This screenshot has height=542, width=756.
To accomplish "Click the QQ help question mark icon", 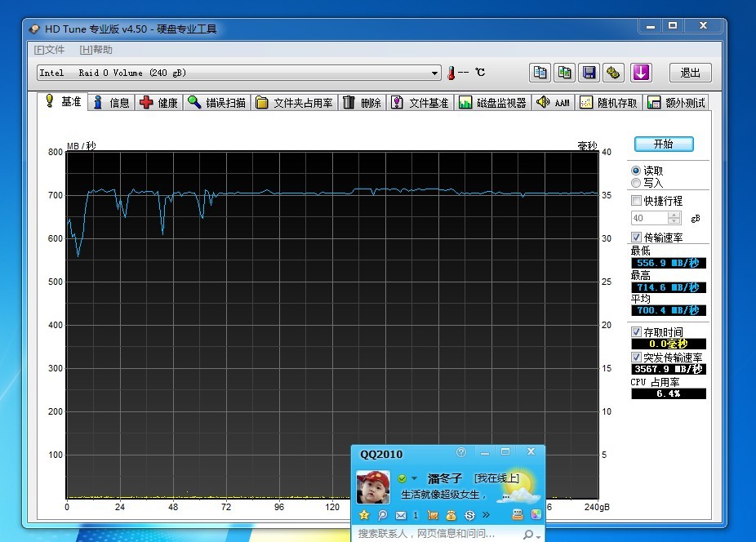I will click(461, 452).
